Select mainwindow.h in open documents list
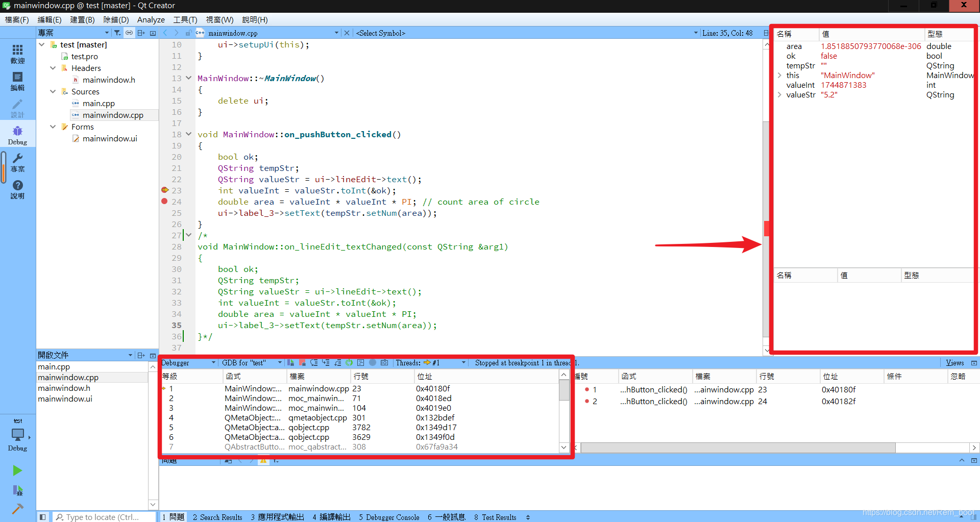The width and height of the screenshot is (980, 522). (64, 388)
